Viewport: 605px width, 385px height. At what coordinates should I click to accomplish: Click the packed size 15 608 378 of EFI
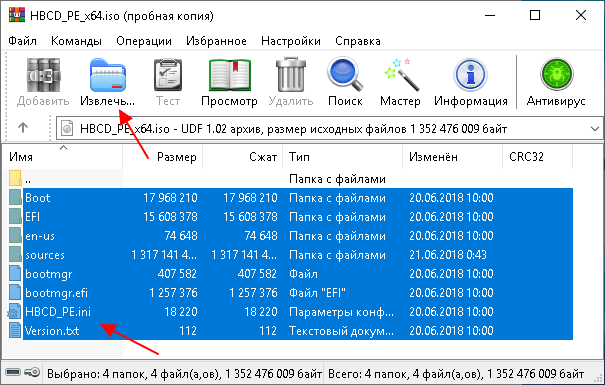[250, 217]
